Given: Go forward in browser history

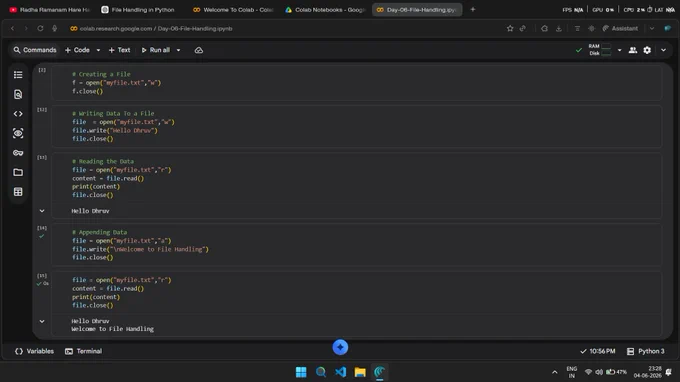Looking at the screenshot, I should click(x=26, y=29).
